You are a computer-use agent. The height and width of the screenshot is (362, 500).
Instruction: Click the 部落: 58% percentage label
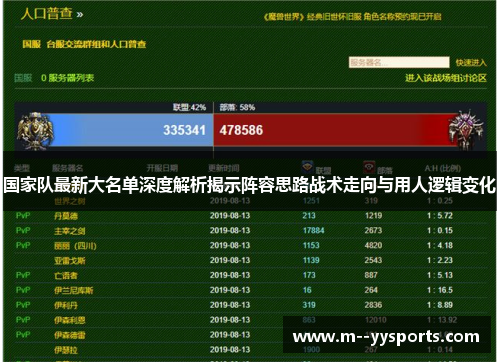point(237,107)
